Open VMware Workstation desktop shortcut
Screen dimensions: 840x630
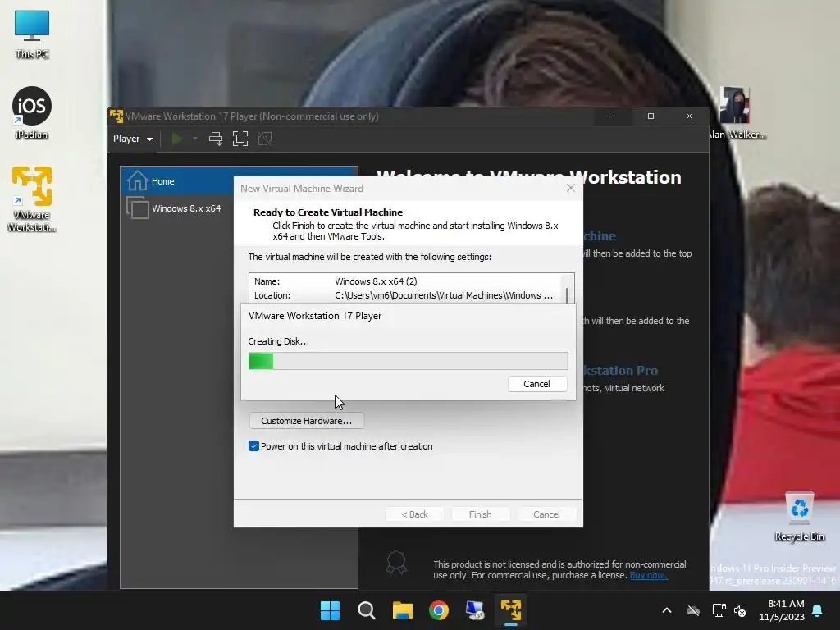(32, 199)
